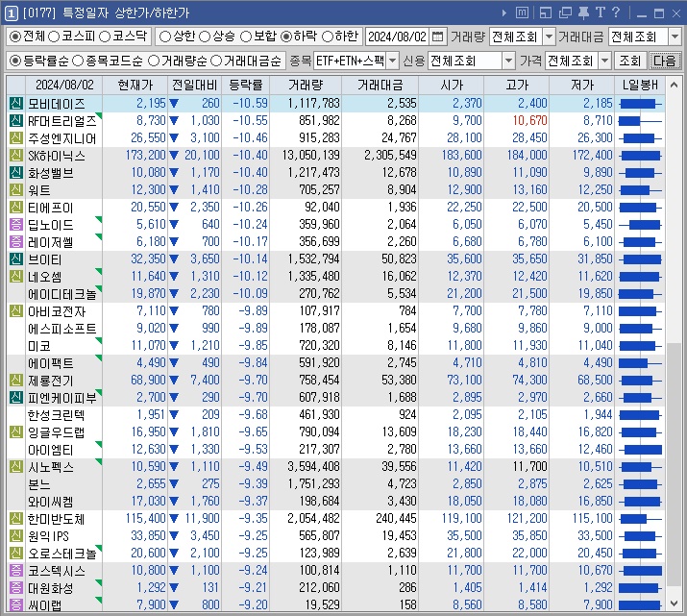Open the calendar date picker icon

[x=437, y=37]
